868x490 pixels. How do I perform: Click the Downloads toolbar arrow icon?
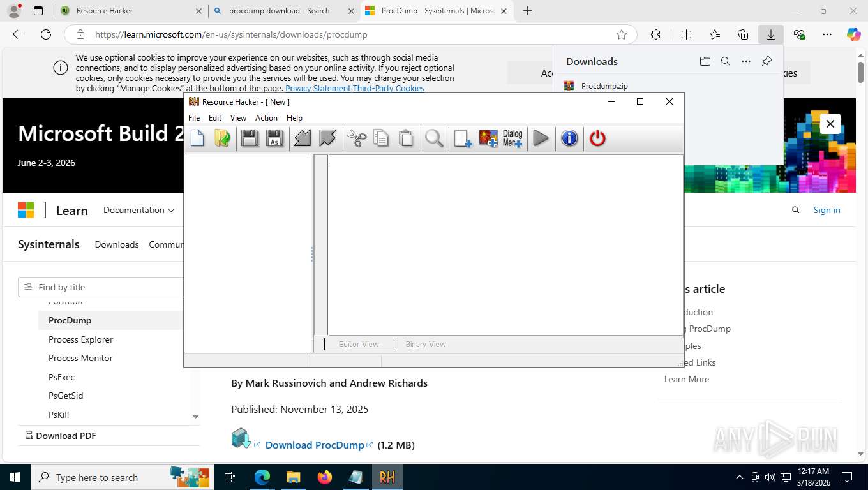(x=771, y=34)
